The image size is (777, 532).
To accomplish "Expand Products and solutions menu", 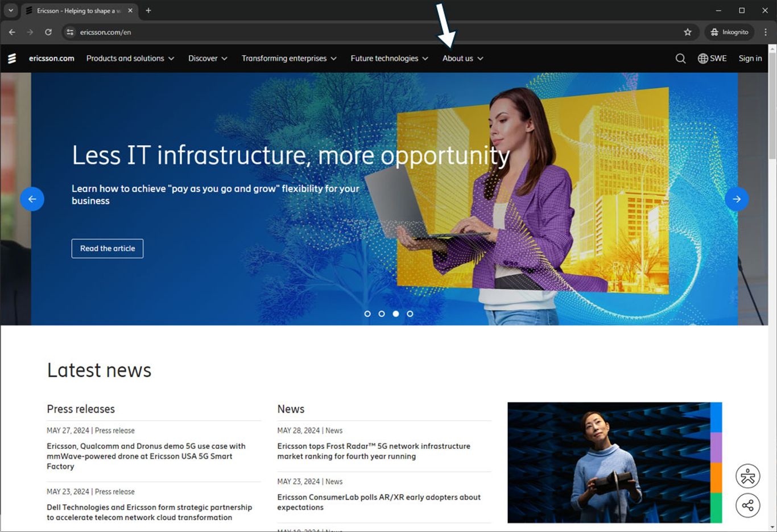I will pyautogui.click(x=130, y=58).
